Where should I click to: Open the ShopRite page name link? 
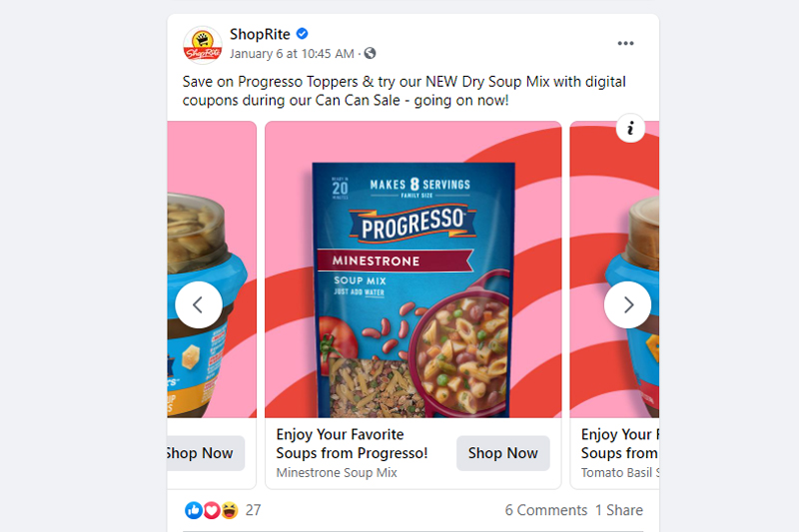point(260,34)
